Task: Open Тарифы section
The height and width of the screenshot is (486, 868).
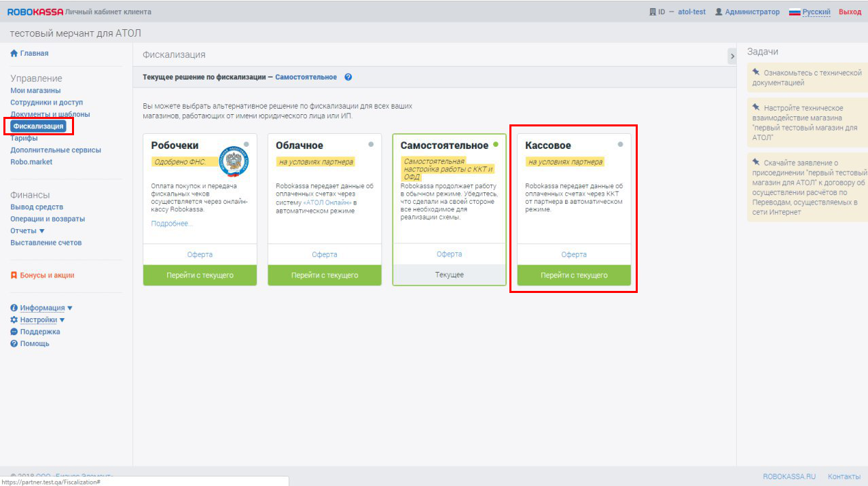Action: coord(24,138)
